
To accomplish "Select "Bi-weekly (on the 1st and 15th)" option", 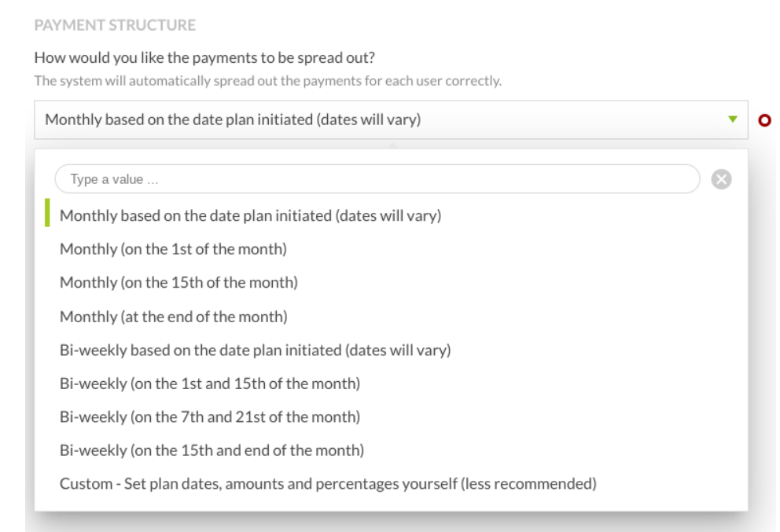I will pyautogui.click(x=210, y=383).
